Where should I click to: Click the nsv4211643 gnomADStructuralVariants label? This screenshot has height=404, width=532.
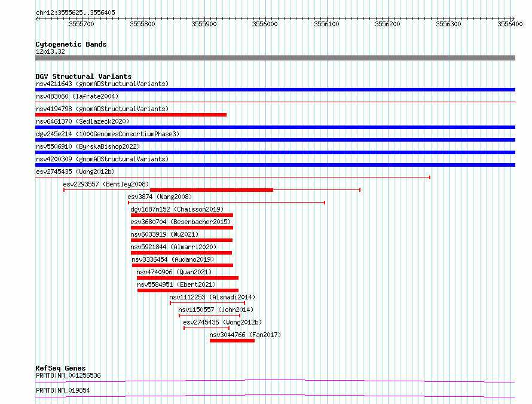click(102, 84)
